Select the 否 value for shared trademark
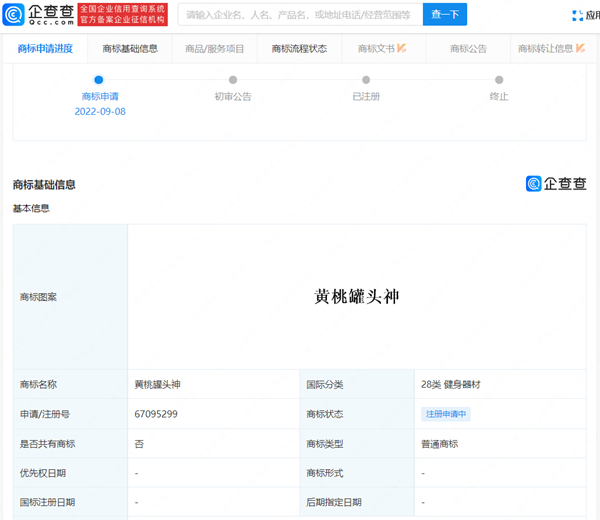 click(139, 444)
